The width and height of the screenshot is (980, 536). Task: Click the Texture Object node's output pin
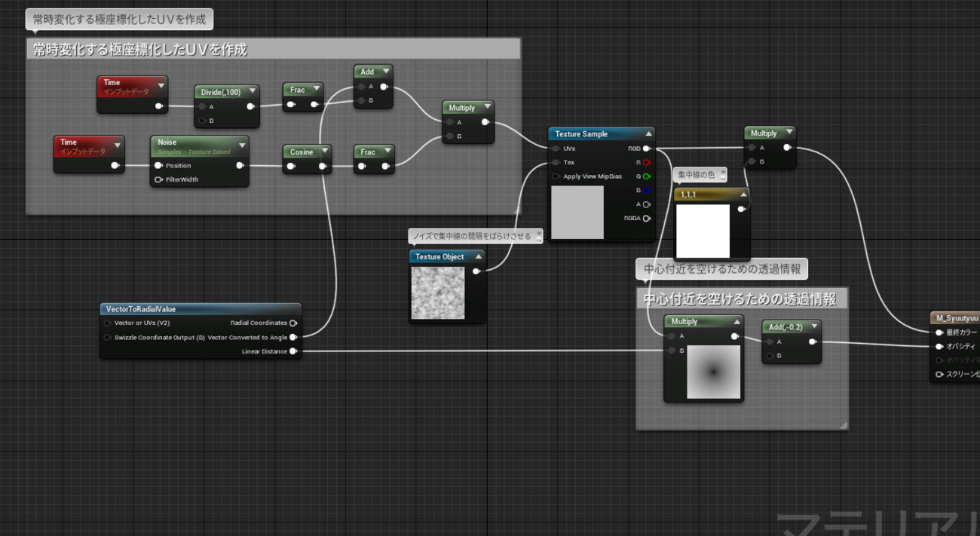tap(476, 271)
